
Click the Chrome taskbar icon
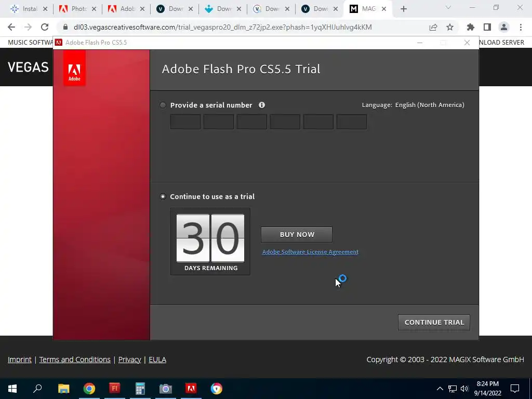point(89,389)
